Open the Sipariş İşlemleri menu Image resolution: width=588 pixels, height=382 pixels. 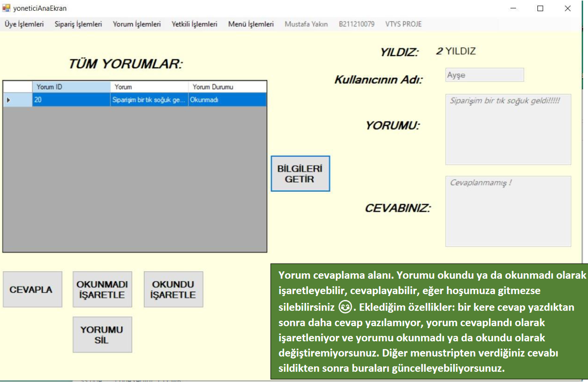pyautogui.click(x=78, y=24)
